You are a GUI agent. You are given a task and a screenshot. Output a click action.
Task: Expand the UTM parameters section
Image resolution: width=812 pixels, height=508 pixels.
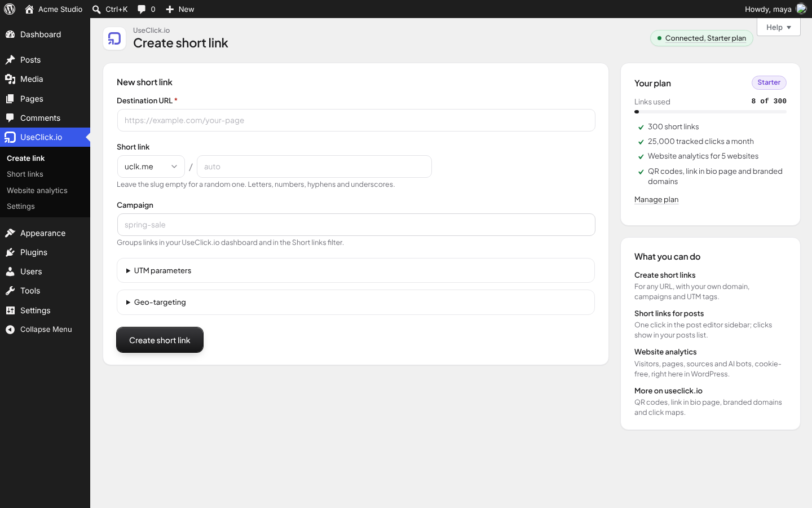click(356, 270)
